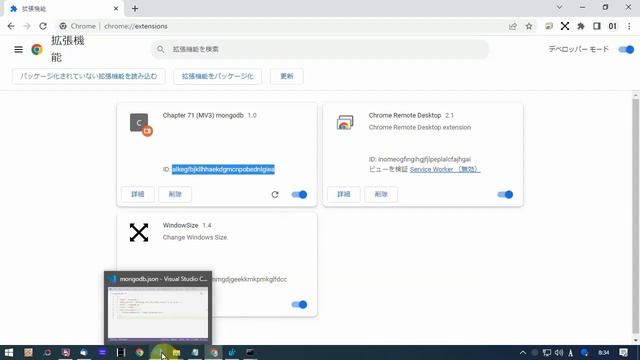Click the WindowSize 1.4 title text
The width and height of the screenshot is (640, 360).
pyautogui.click(x=187, y=225)
